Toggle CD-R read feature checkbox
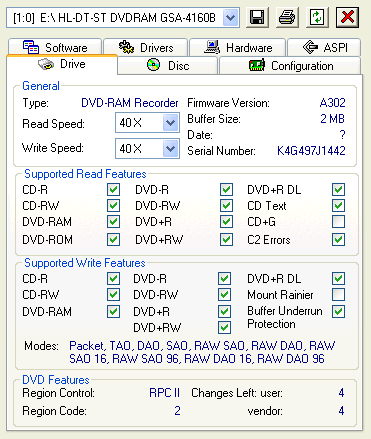 click(113, 190)
